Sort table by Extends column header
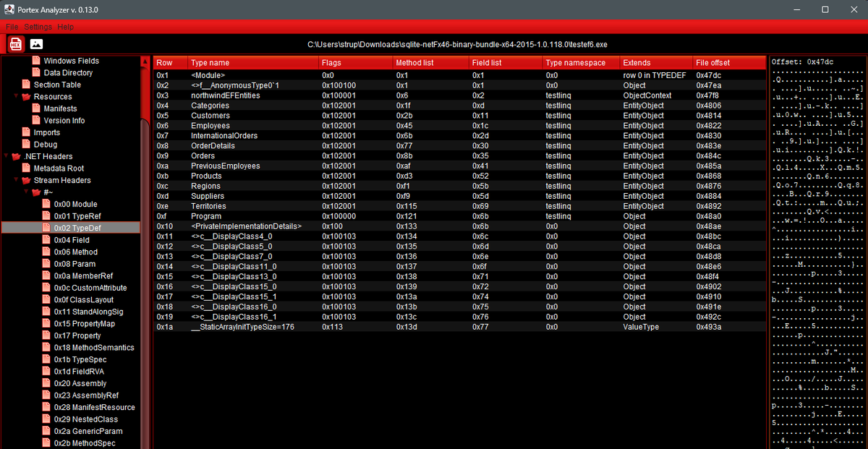The height and width of the screenshot is (449, 868). 656,63
